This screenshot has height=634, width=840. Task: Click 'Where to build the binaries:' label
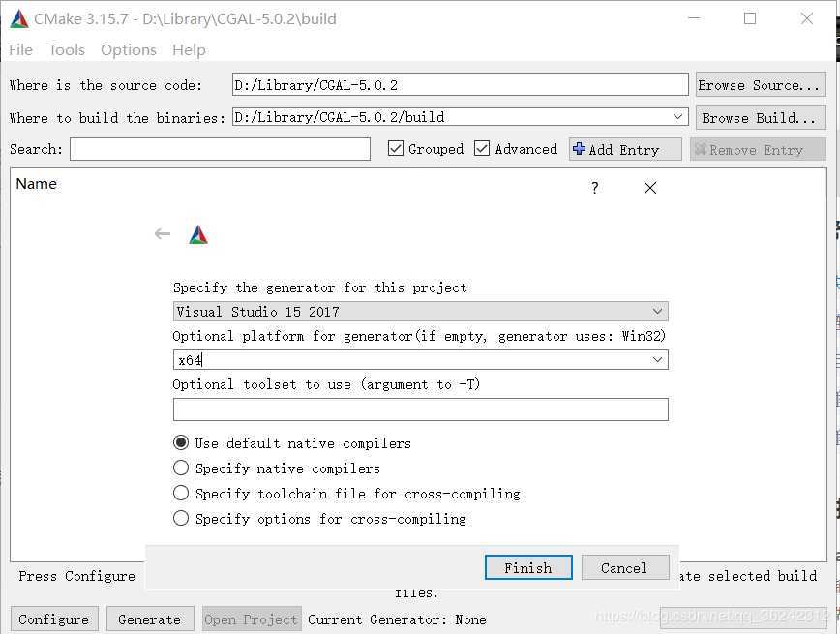(117, 117)
